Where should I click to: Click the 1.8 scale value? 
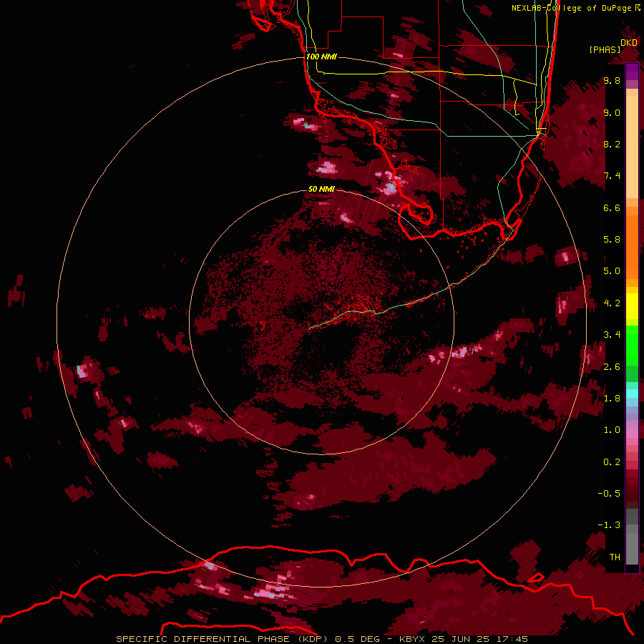tap(612, 399)
